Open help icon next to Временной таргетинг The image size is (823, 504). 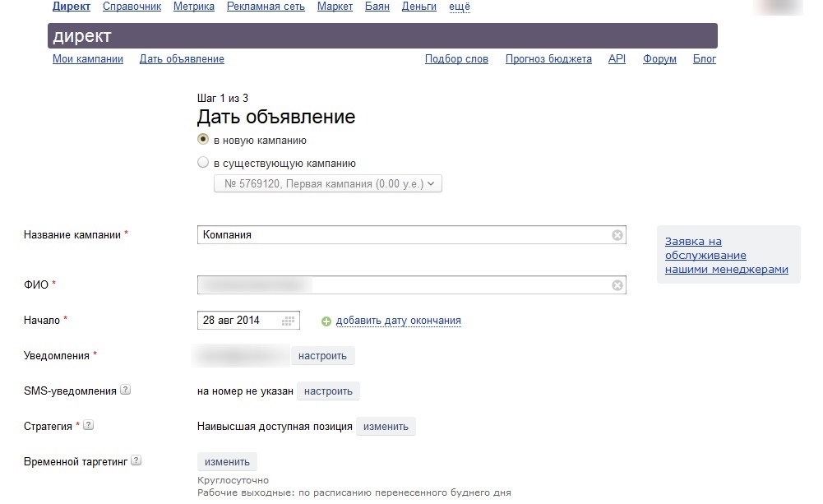pyautogui.click(x=136, y=460)
